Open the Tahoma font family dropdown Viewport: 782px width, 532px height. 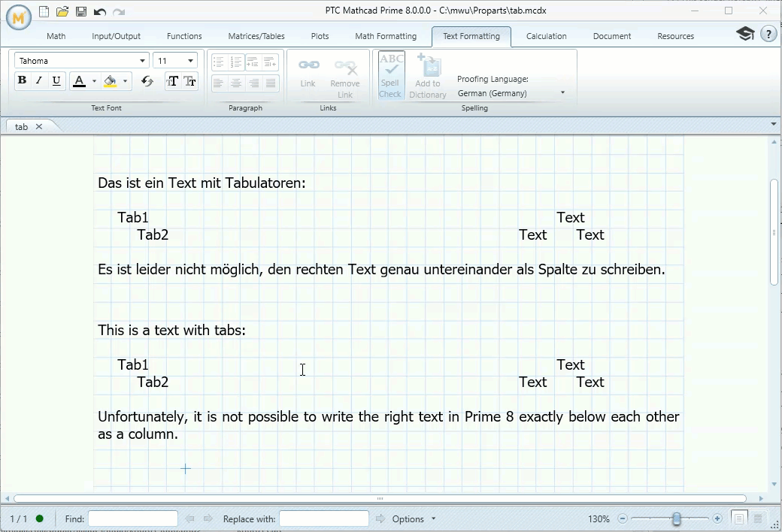(143, 60)
